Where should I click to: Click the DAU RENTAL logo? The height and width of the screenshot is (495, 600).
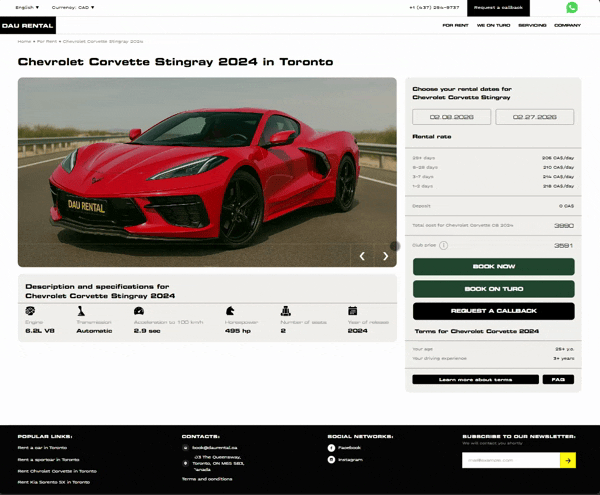point(28,26)
